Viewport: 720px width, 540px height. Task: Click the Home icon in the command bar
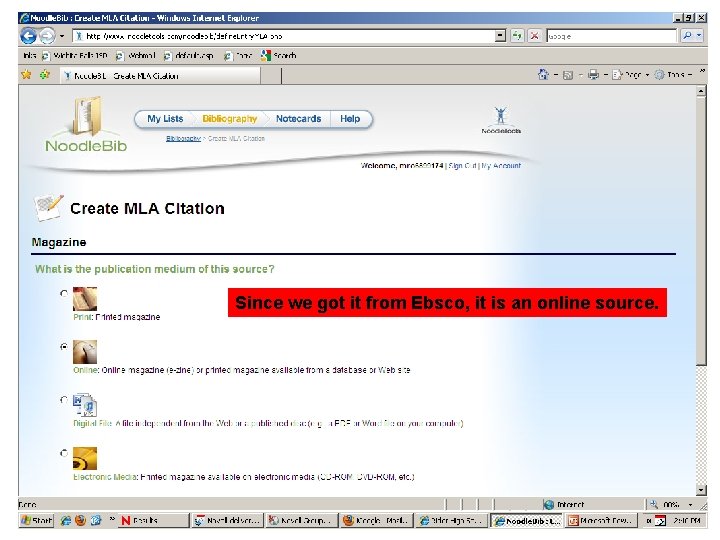pyautogui.click(x=543, y=74)
